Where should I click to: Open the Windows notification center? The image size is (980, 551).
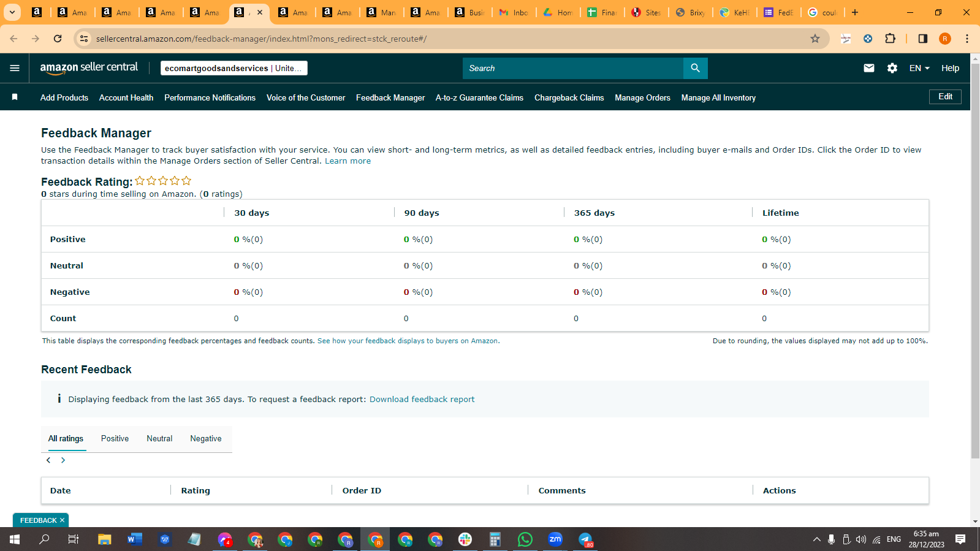[x=960, y=539]
